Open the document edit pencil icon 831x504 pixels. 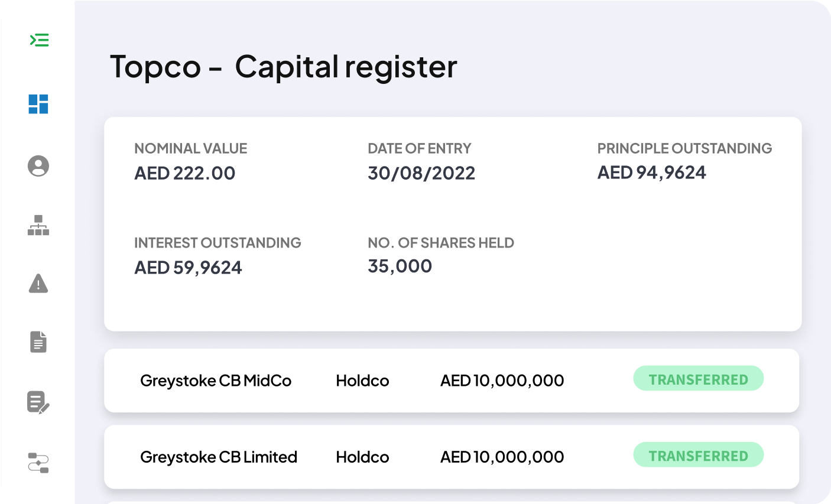coord(38,402)
